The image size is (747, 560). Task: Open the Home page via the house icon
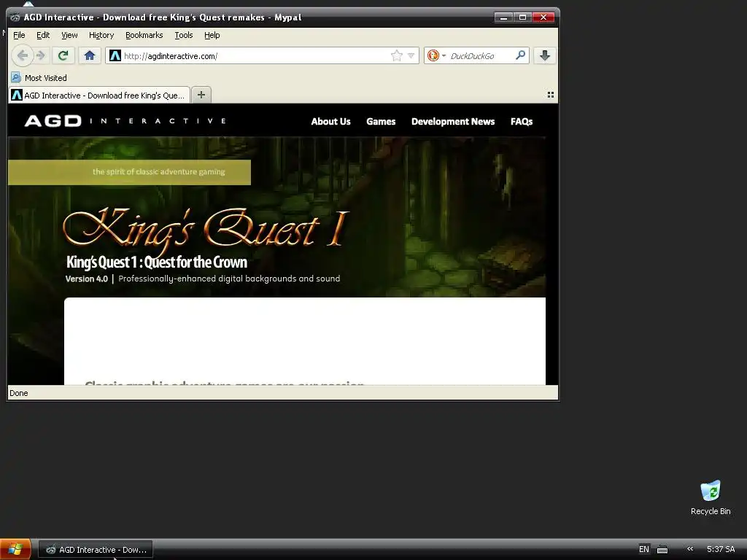tap(89, 55)
